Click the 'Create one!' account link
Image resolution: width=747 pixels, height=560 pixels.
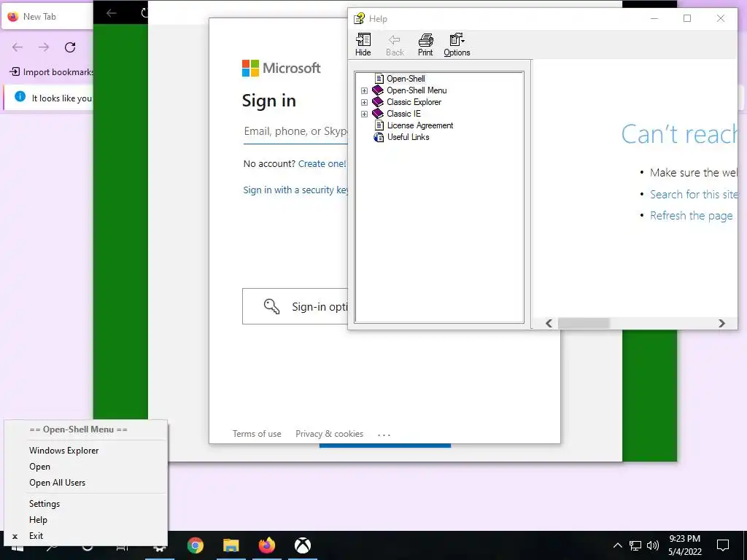point(322,164)
